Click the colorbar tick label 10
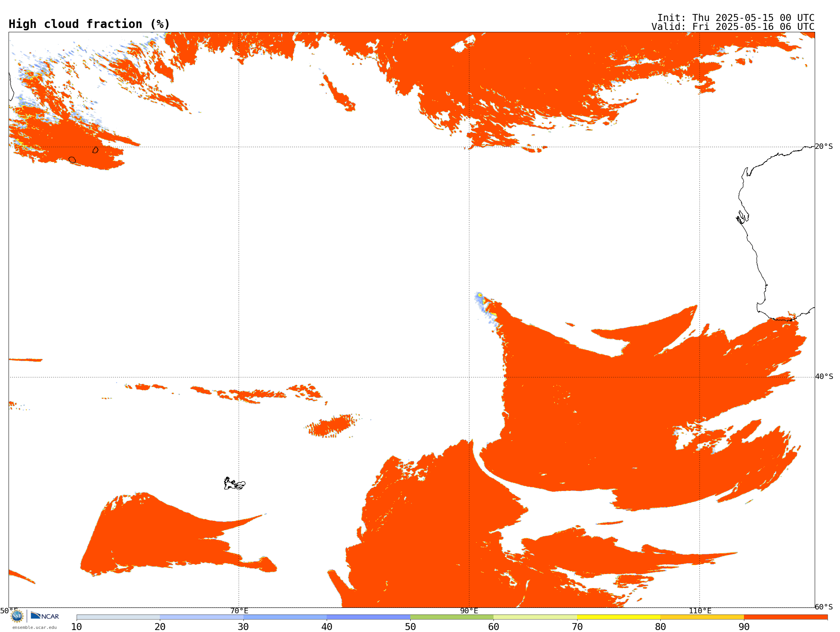 (77, 627)
